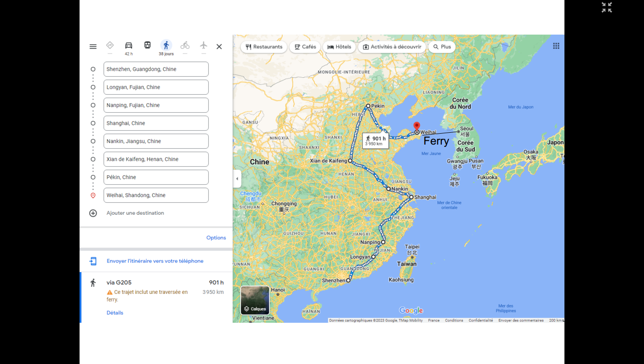Viewport: 644px width, 364px height.
Task: Click the Shenzhen waypoint on map
Action: click(x=348, y=281)
